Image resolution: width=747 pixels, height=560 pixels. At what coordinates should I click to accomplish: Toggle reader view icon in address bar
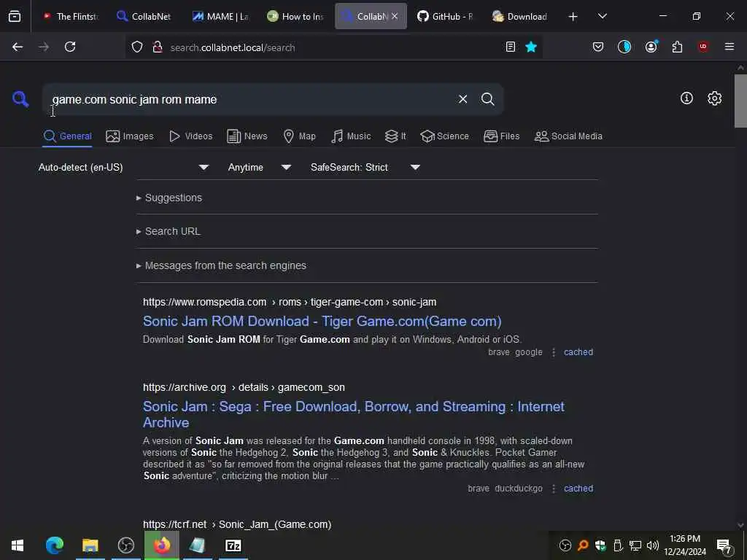(x=510, y=47)
